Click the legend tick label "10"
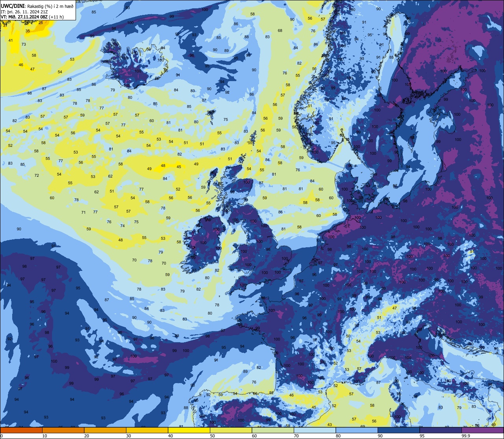The width and height of the screenshot is (504, 439). 44,436
